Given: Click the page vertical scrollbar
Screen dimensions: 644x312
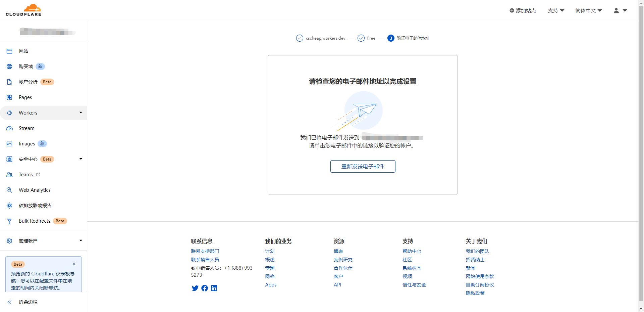Looking at the screenshot, I should [x=641, y=153].
